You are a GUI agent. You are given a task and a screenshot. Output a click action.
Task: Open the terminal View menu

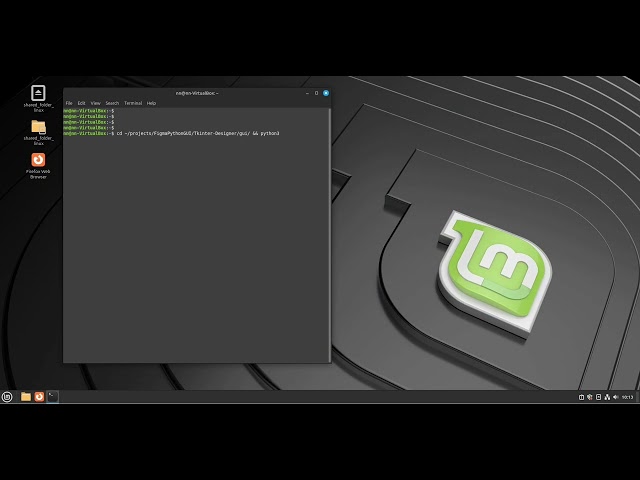[x=96, y=103]
